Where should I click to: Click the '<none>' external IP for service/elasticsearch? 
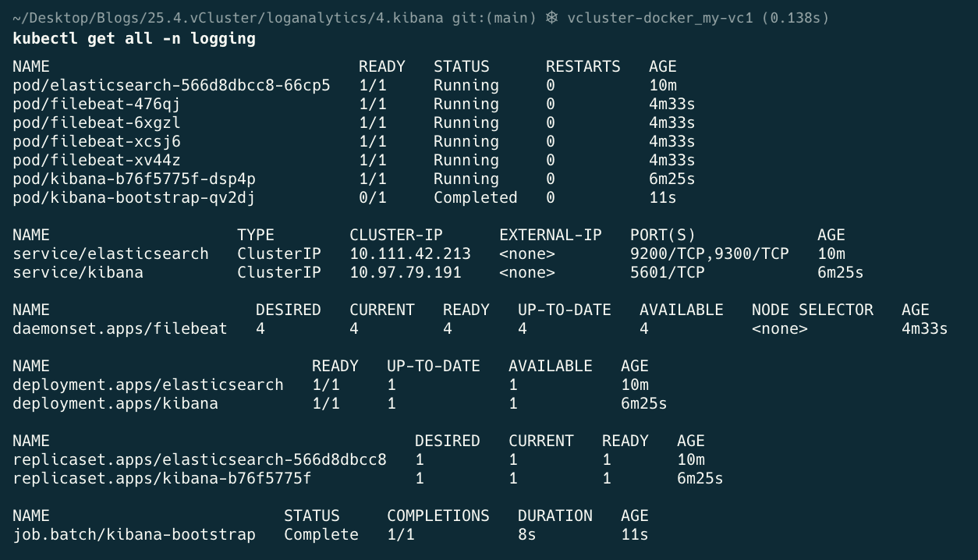(x=527, y=253)
